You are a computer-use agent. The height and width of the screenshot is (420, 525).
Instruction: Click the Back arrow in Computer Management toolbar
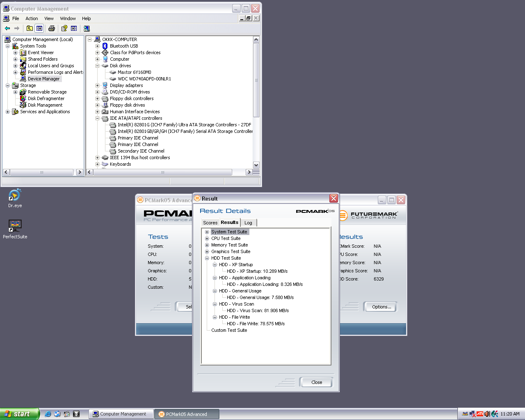click(7, 28)
